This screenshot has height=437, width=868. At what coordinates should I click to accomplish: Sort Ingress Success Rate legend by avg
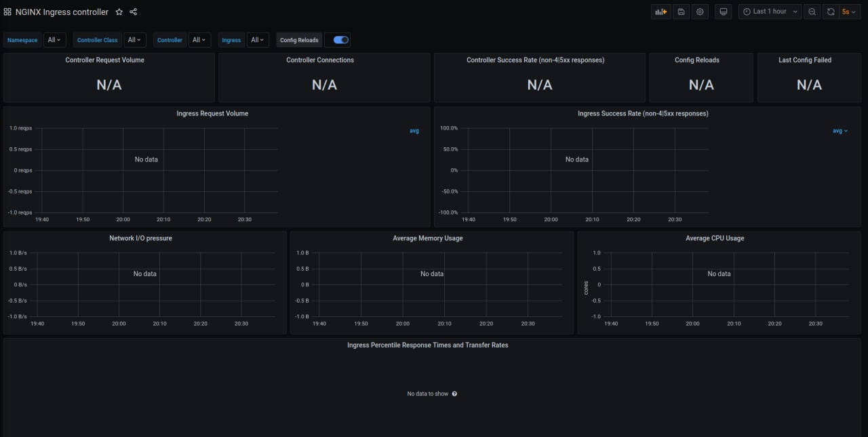[x=840, y=131]
